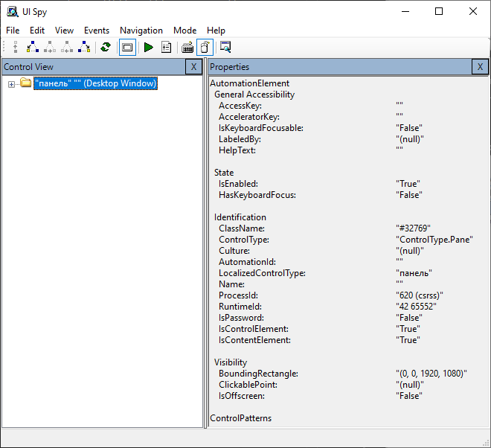This screenshot has width=491, height=448.
Task: Click the BoundingRectangle property value
Action: (x=431, y=374)
